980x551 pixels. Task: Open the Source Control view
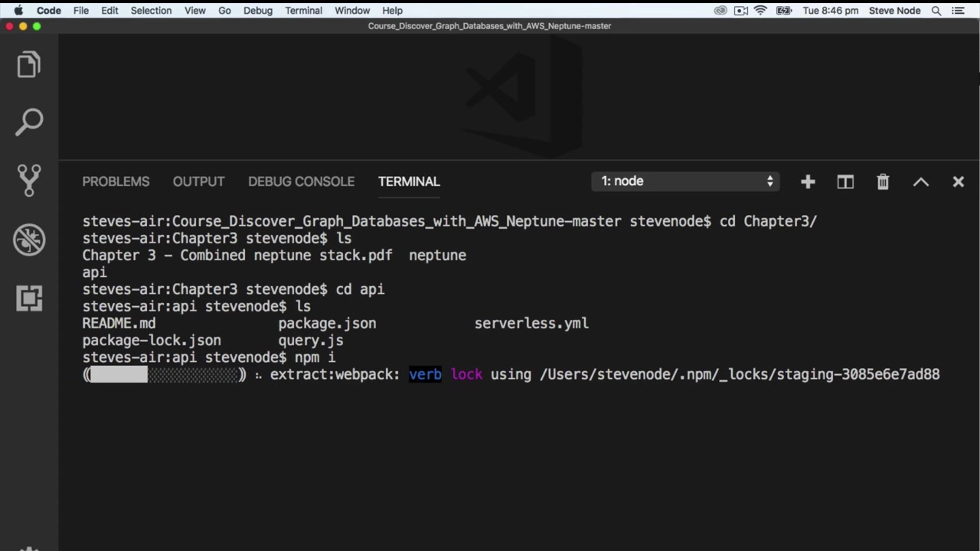tap(29, 181)
